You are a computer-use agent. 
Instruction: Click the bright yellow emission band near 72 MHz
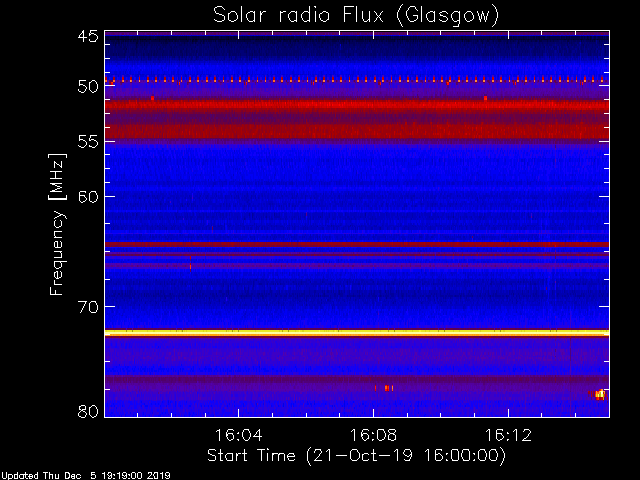coord(357,333)
